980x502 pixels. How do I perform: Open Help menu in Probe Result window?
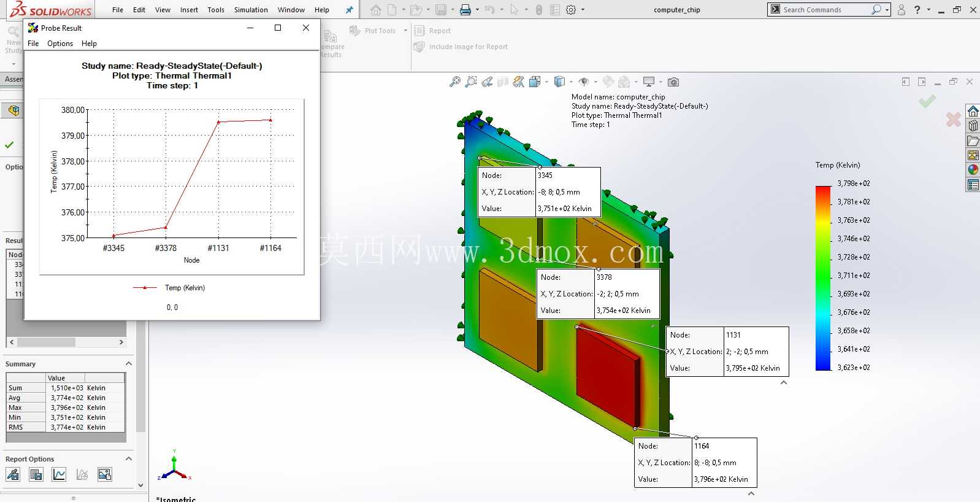coord(89,44)
